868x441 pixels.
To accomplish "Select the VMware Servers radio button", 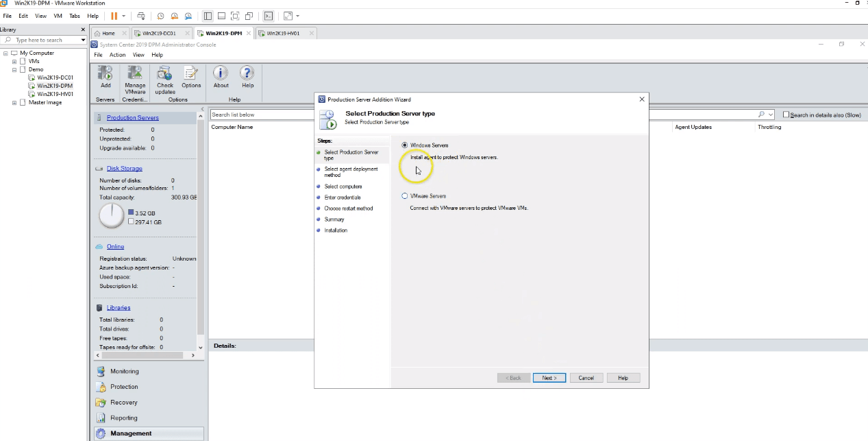I will [405, 196].
